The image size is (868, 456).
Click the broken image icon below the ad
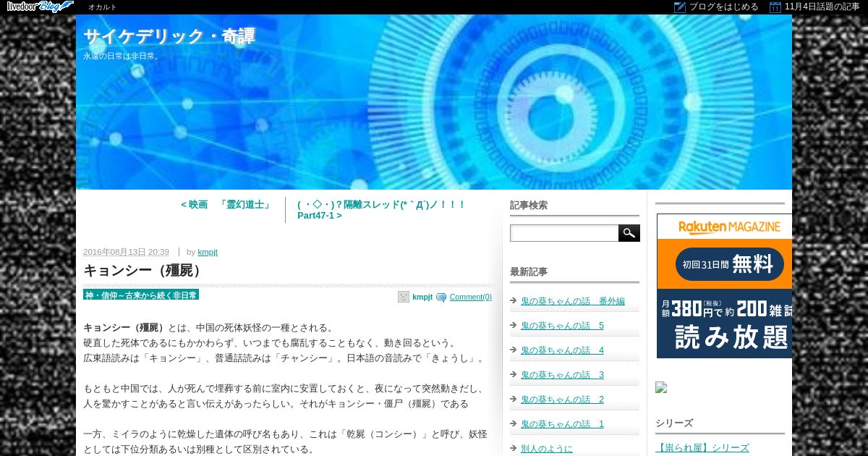click(661, 387)
